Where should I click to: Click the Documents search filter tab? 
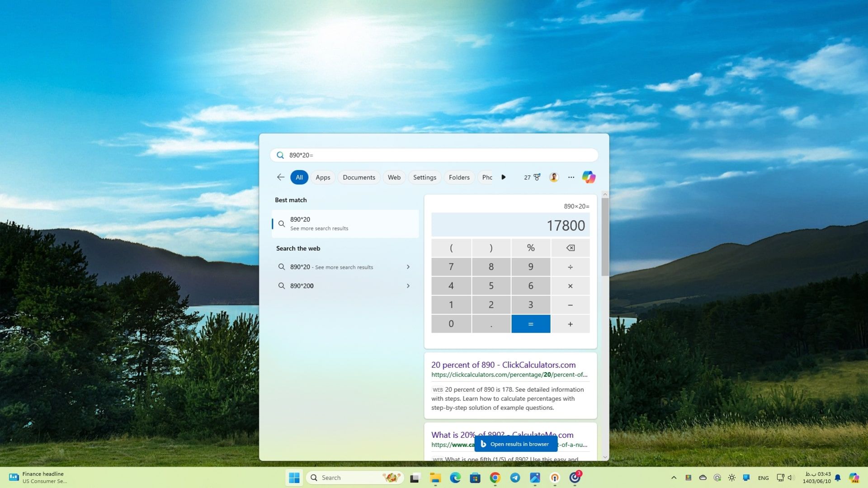click(x=359, y=177)
